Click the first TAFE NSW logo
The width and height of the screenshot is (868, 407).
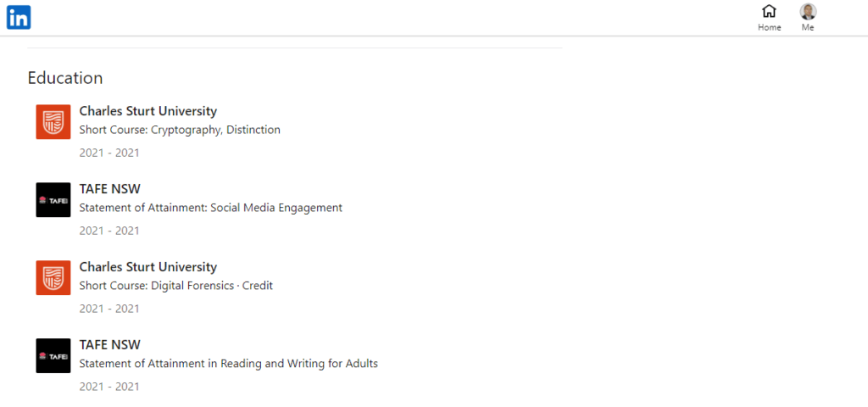53,200
